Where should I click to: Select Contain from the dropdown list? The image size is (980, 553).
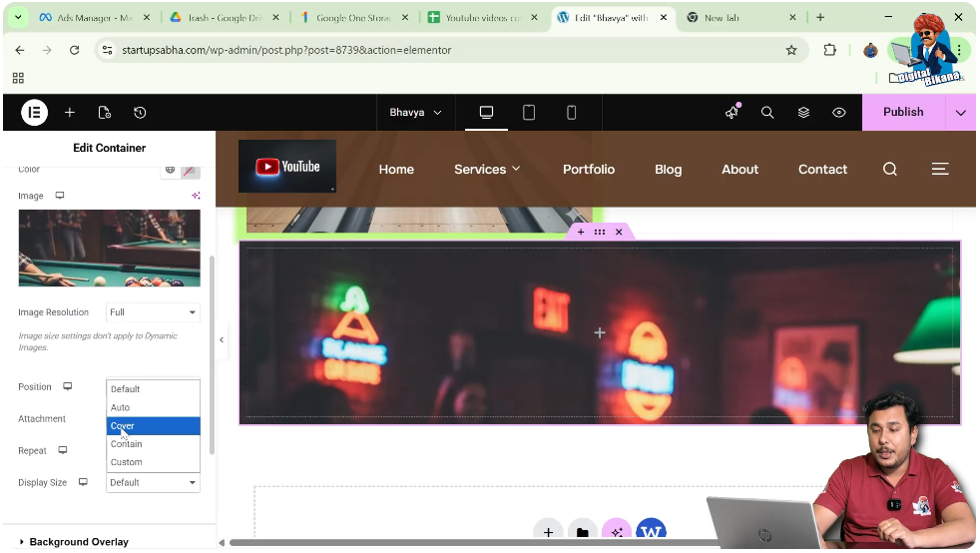click(x=127, y=444)
